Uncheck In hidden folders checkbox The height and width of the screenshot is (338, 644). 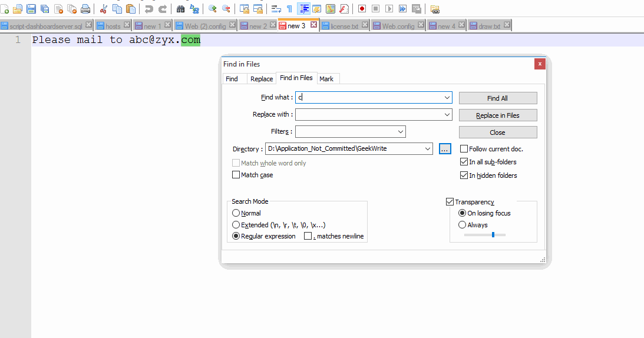coord(464,175)
